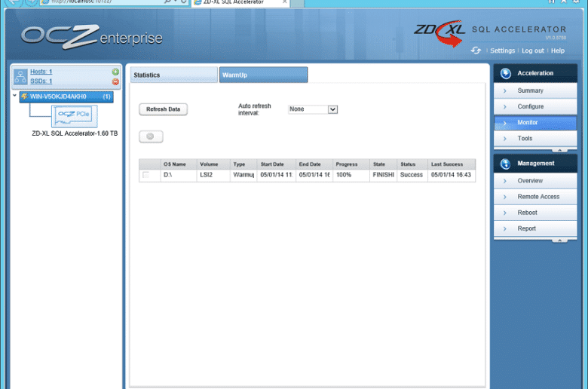Screen dimensions: 588x389
Task: Click the Management section header
Action: point(535,164)
